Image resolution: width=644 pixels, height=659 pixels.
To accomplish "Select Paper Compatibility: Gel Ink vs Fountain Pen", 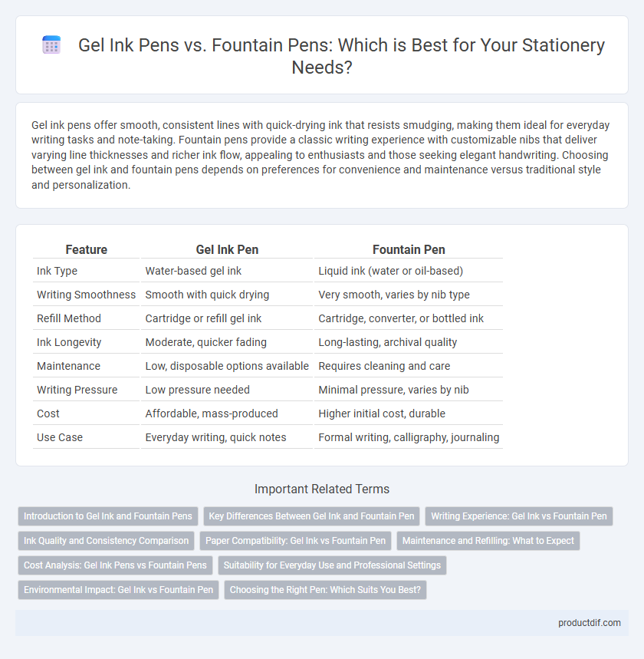I will tap(295, 541).
